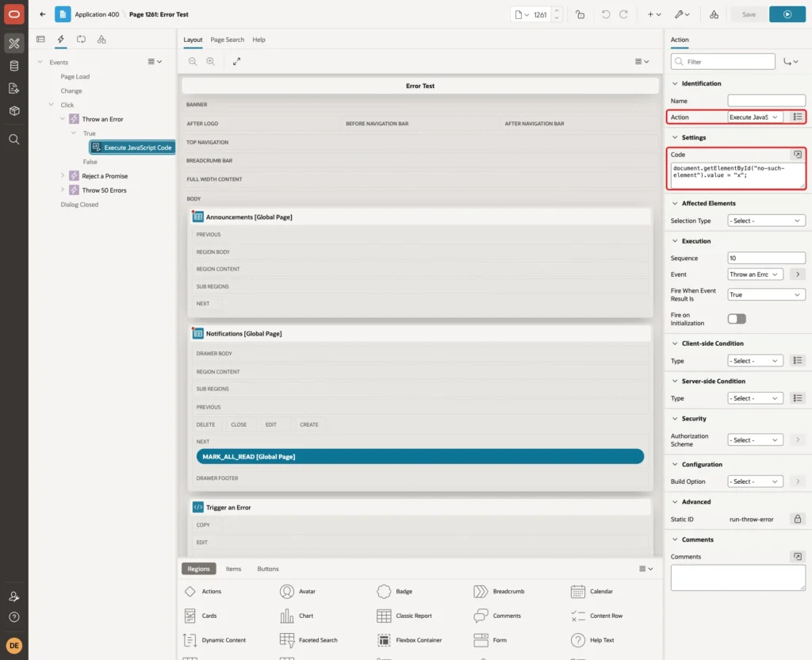Click the page lock icon
The image size is (812, 660).
pyautogui.click(x=580, y=14)
